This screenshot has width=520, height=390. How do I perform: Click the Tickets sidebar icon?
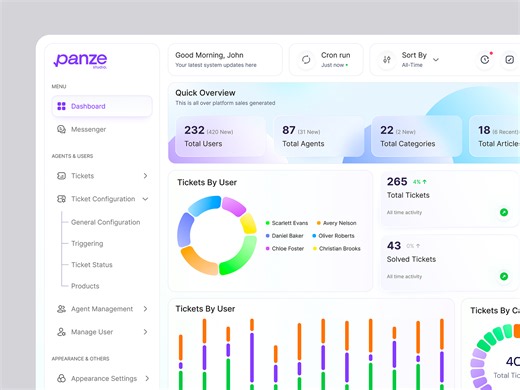pyautogui.click(x=61, y=176)
